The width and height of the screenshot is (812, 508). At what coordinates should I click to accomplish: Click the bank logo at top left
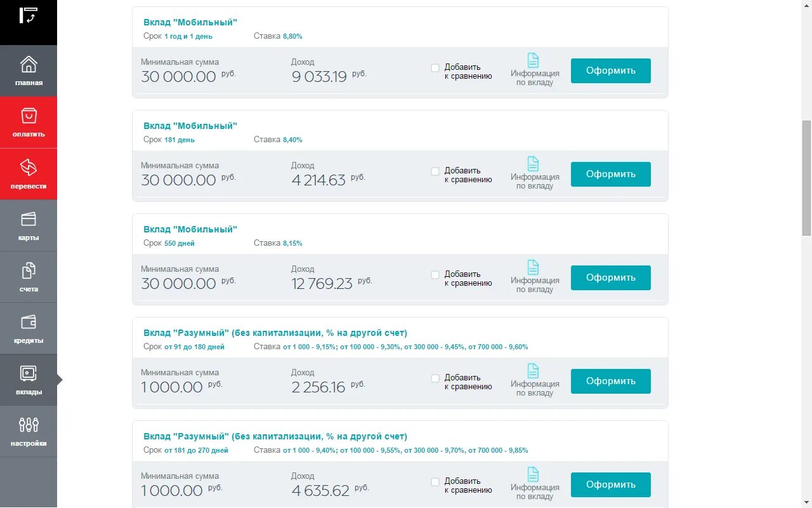[29, 16]
